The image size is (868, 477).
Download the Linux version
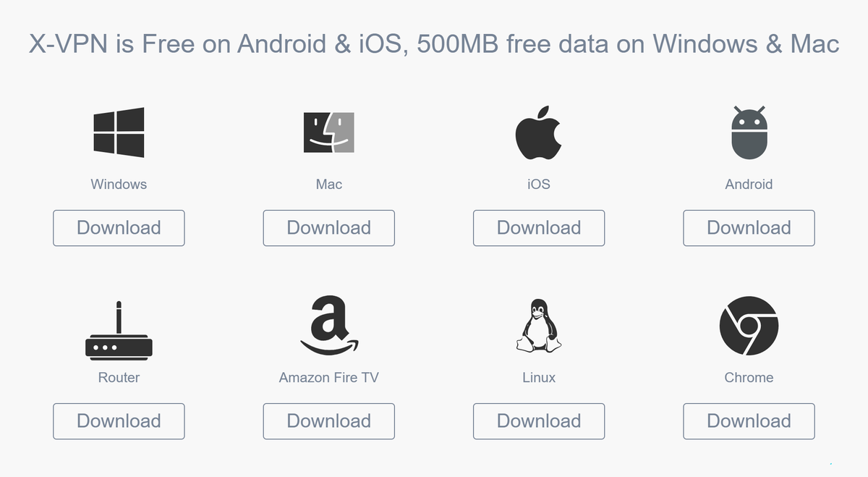tap(539, 421)
